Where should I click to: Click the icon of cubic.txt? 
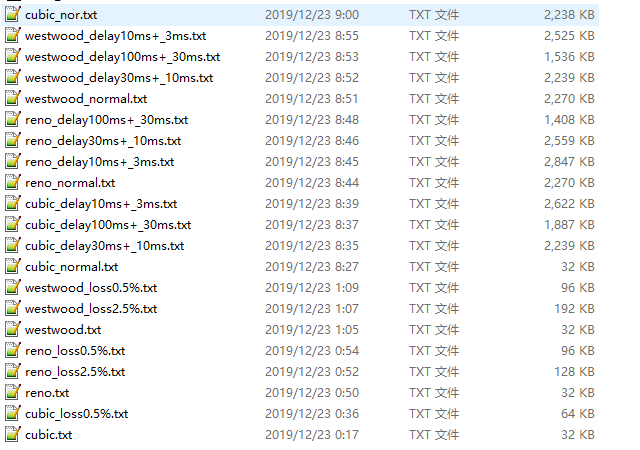[x=13, y=434]
